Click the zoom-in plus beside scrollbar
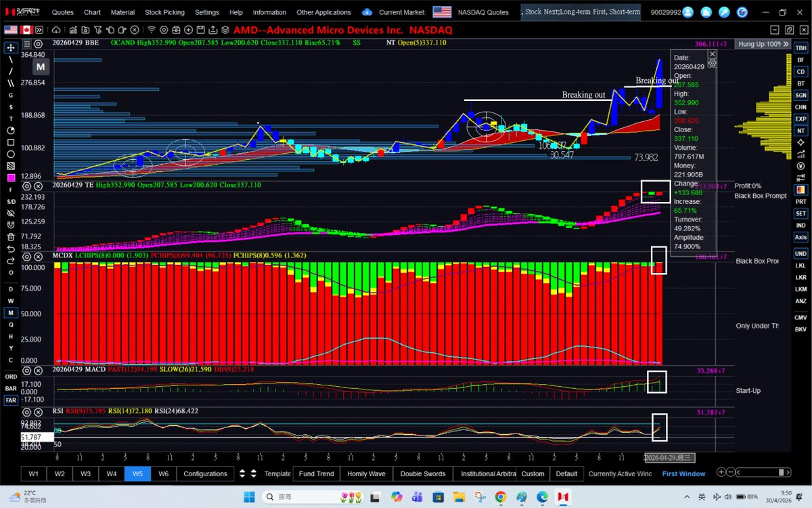 pyautogui.click(x=721, y=472)
